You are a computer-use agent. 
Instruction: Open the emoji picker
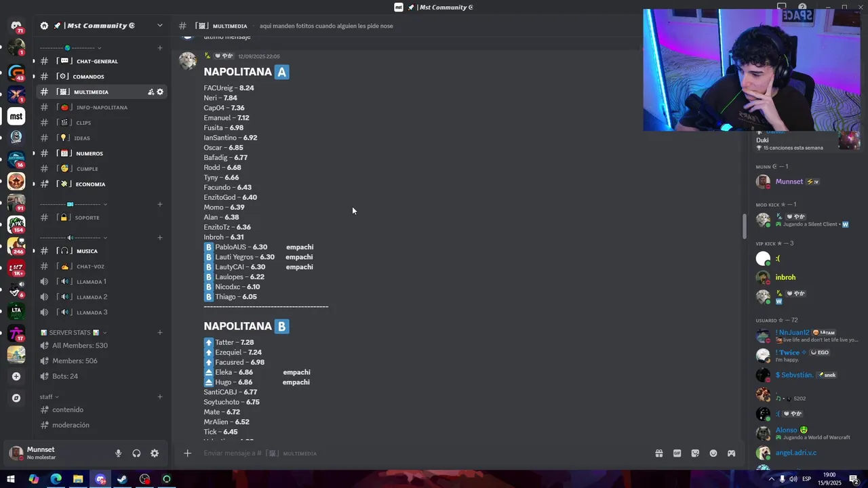pyautogui.click(x=713, y=453)
